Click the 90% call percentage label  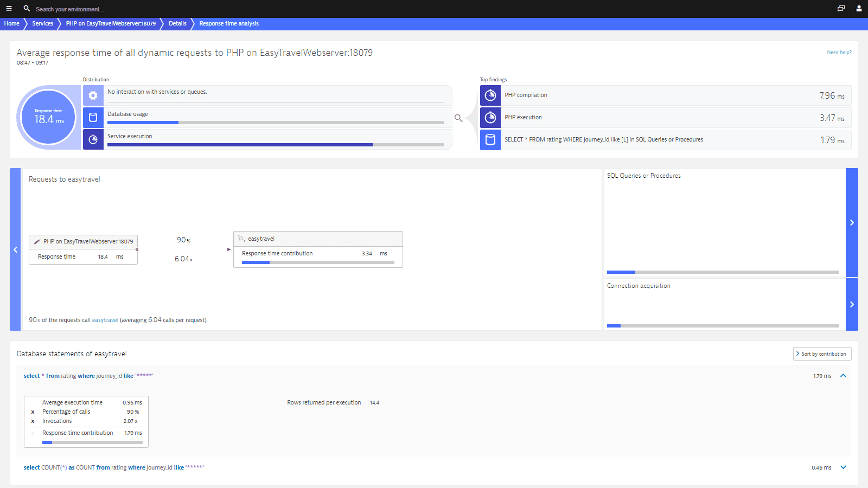[183, 240]
